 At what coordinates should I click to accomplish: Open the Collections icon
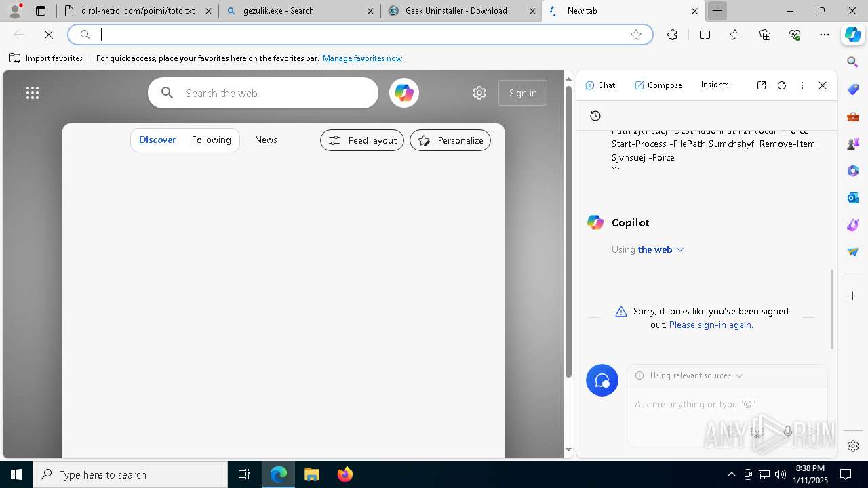coord(765,35)
